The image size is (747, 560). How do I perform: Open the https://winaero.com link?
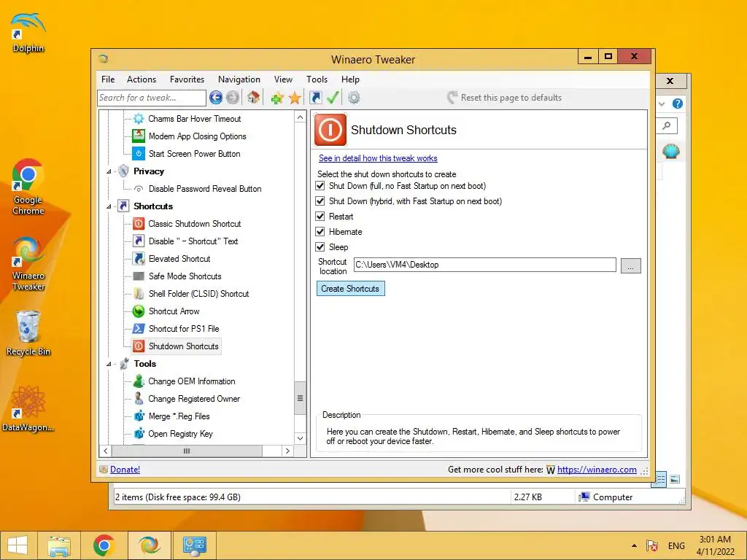[x=597, y=470]
